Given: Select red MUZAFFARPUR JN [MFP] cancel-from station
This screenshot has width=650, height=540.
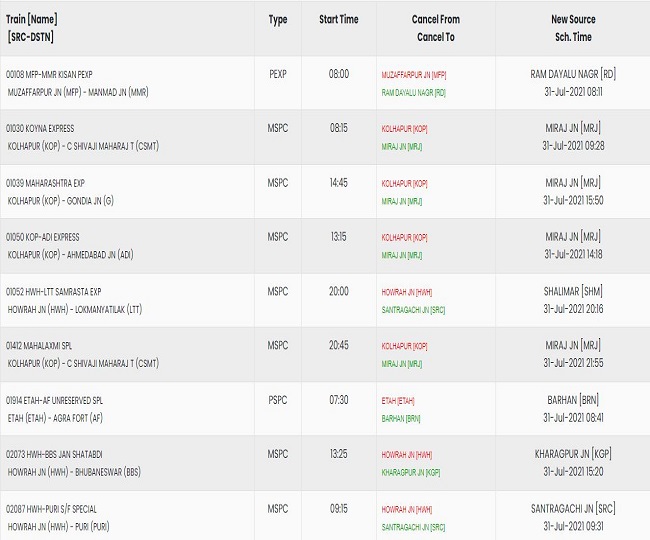Looking at the screenshot, I should (x=414, y=75).
